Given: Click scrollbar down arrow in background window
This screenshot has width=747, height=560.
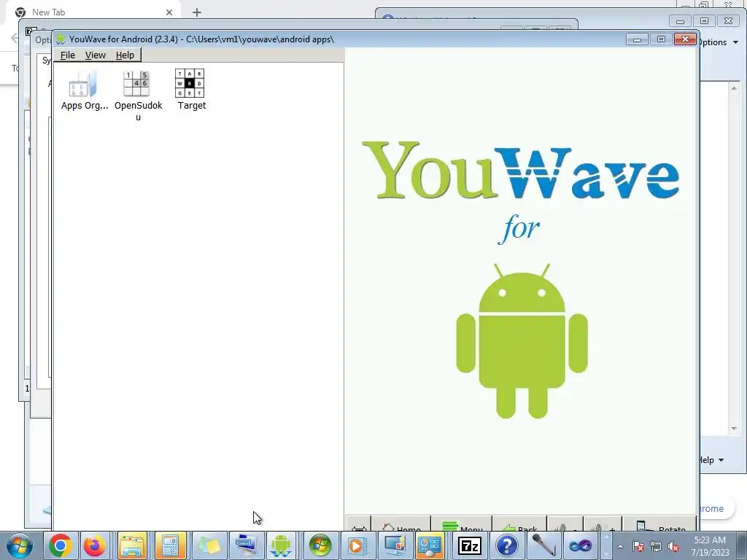Looking at the screenshot, I should tap(734, 429).
